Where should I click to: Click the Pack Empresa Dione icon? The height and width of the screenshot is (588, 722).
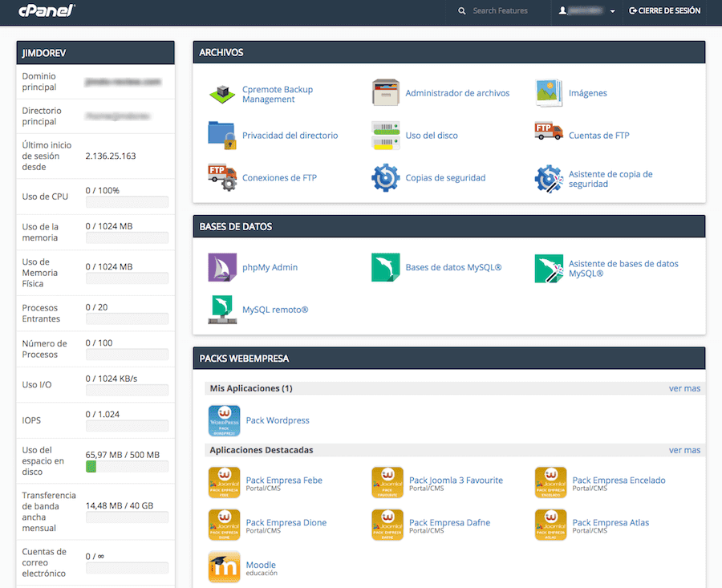tap(224, 525)
